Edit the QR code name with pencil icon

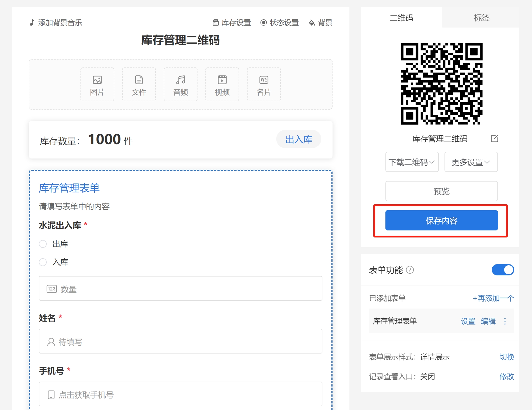click(x=494, y=139)
